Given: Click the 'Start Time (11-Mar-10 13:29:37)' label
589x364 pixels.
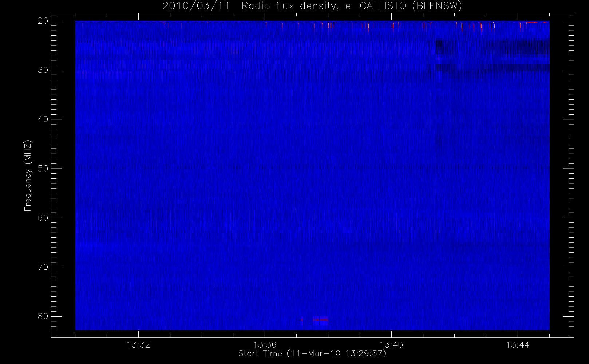Looking at the screenshot, I should (312, 353).
